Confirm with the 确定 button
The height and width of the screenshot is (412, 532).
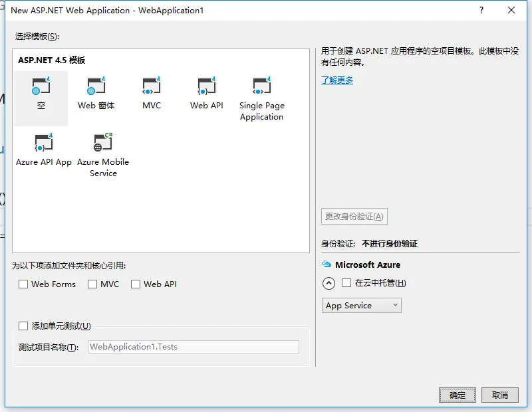(458, 395)
